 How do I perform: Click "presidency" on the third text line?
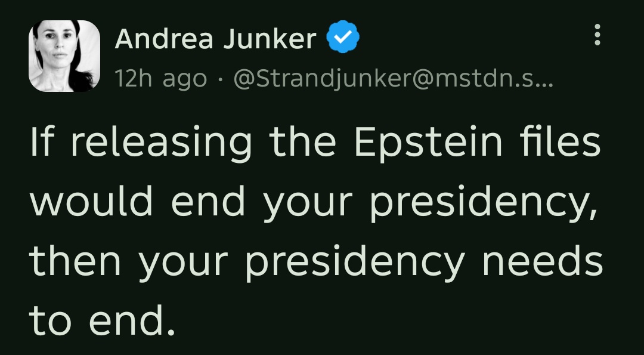(354, 261)
